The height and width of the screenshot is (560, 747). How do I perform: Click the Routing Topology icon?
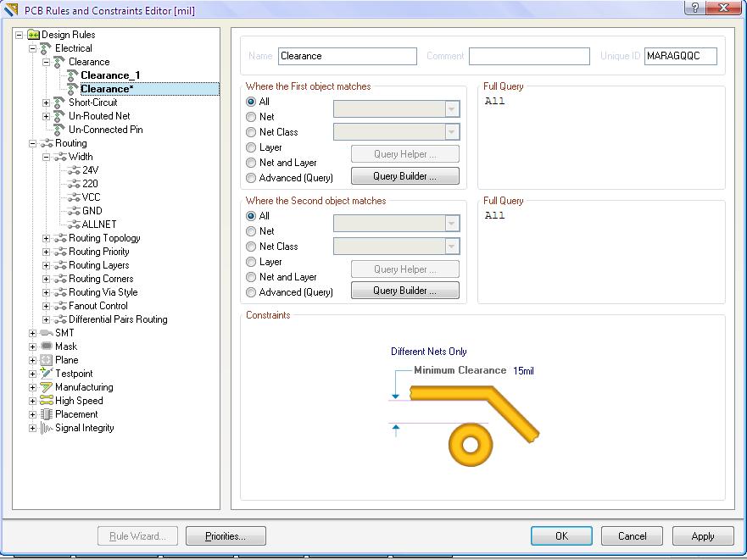pyautogui.click(x=59, y=238)
